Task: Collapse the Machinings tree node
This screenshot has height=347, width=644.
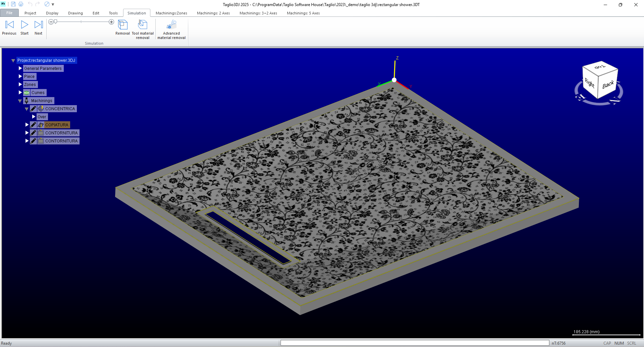Action: (20, 101)
